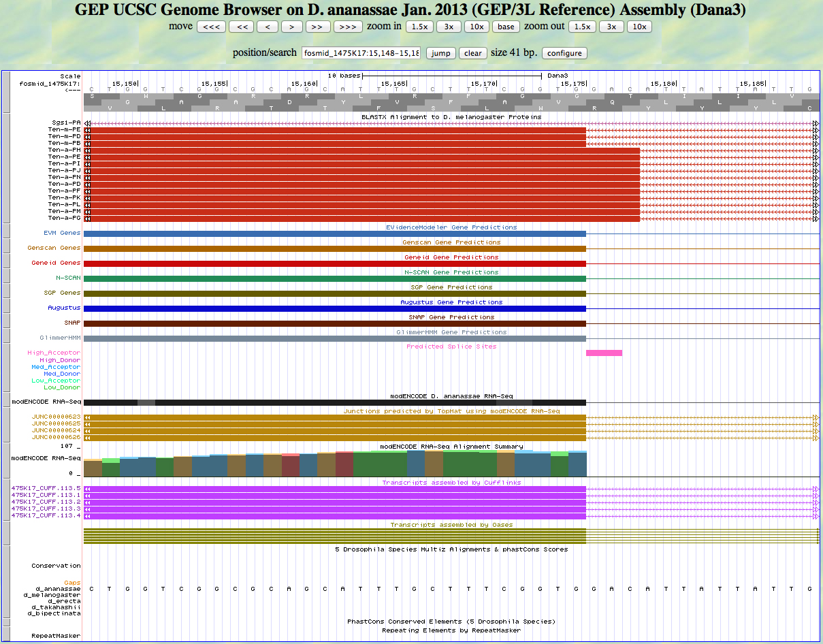Open SGP Gene Predictions track title
Screen dimensions: 823x644
tap(451, 287)
